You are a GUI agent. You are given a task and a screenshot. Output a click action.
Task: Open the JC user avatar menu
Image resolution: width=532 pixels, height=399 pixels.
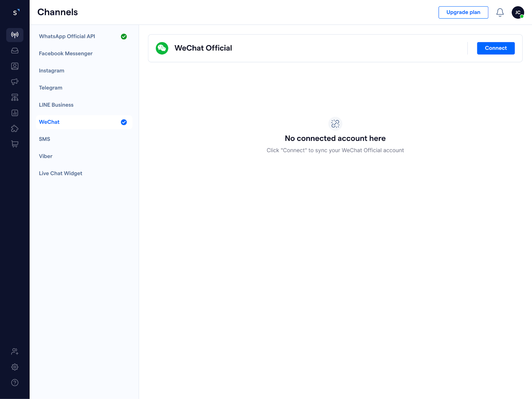point(518,12)
